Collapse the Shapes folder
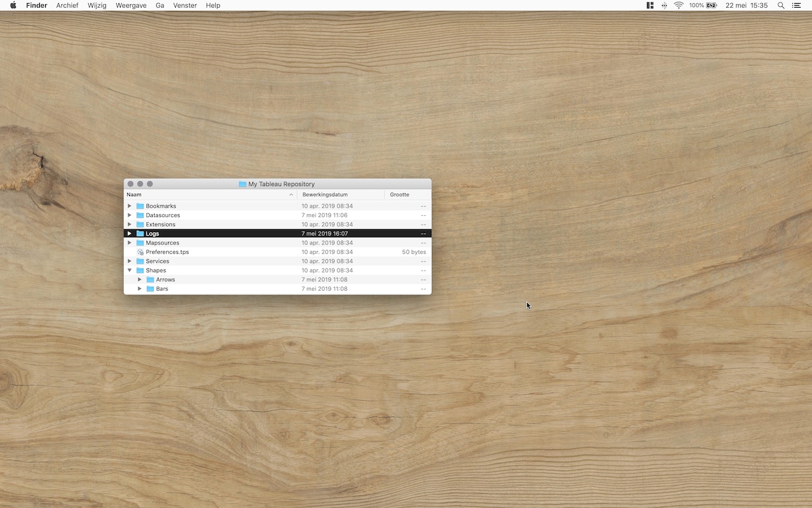Viewport: 812px width, 508px height. (129, 271)
